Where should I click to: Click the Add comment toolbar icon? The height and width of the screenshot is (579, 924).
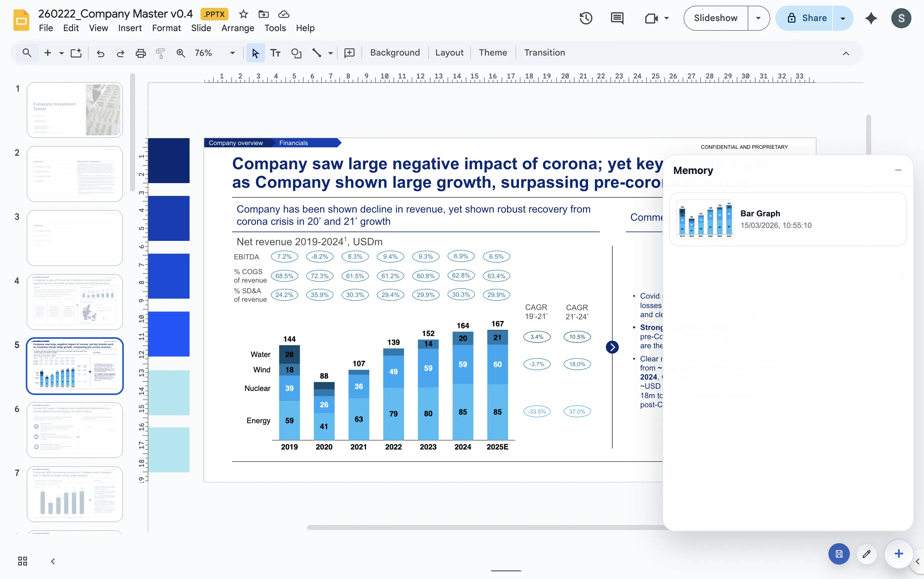349,53
